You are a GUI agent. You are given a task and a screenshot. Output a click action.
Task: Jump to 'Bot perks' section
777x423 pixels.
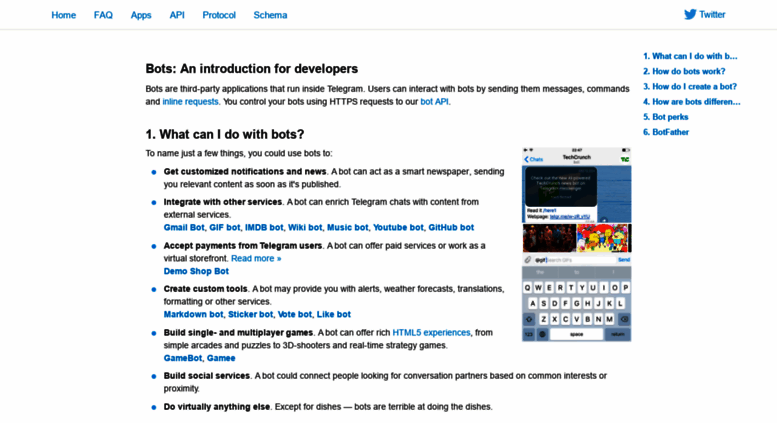[x=666, y=117]
